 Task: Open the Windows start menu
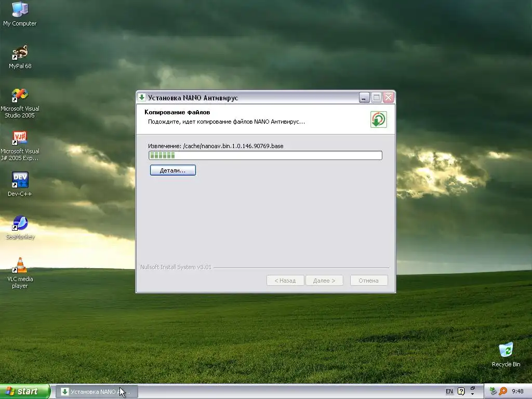(25, 392)
